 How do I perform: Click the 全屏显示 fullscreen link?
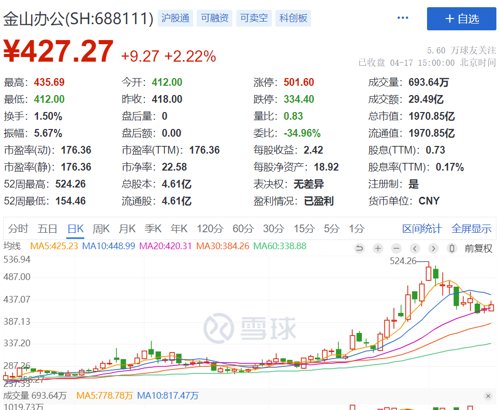point(471,229)
